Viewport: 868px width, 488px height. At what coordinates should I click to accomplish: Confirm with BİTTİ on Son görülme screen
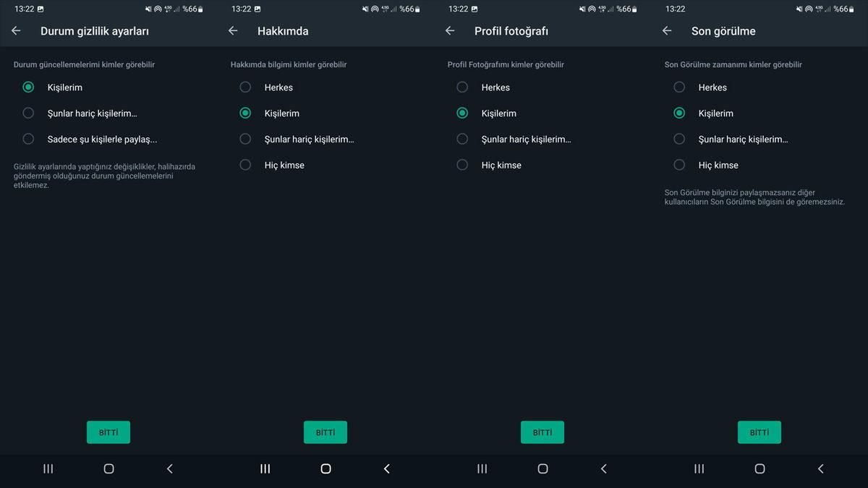pyautogui.click(x=759, y=432)
